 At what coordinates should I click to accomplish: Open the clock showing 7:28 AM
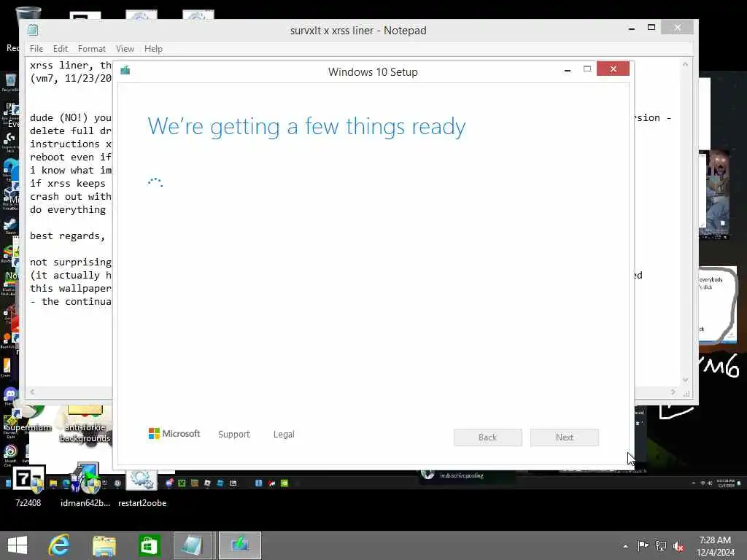pyautogui.click(x=715, y=546)
